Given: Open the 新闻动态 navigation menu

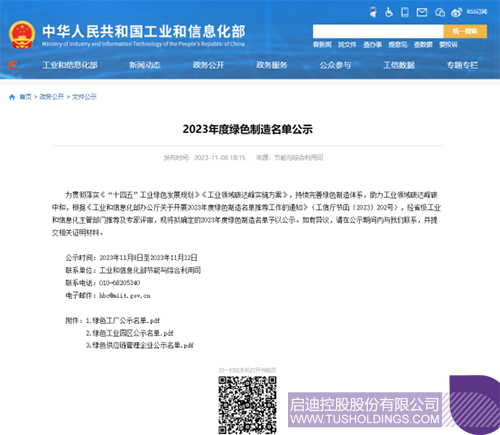Looking at the screenshot, I should pos(145,65).
